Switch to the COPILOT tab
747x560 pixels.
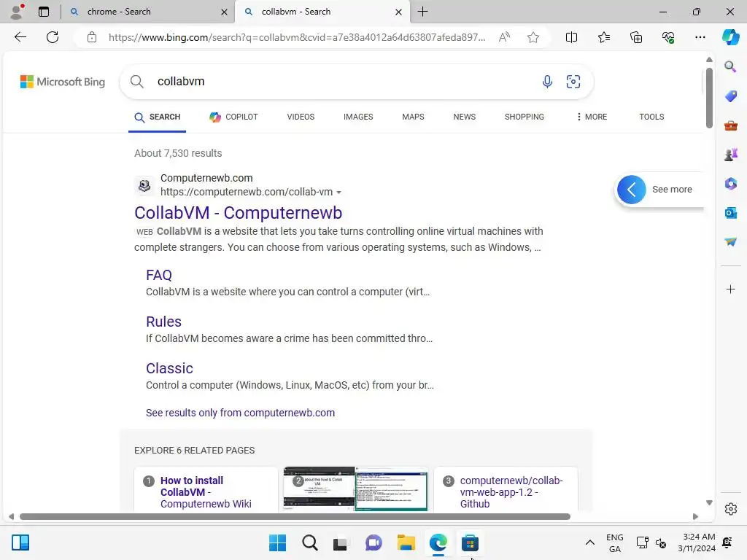point(234,117)
